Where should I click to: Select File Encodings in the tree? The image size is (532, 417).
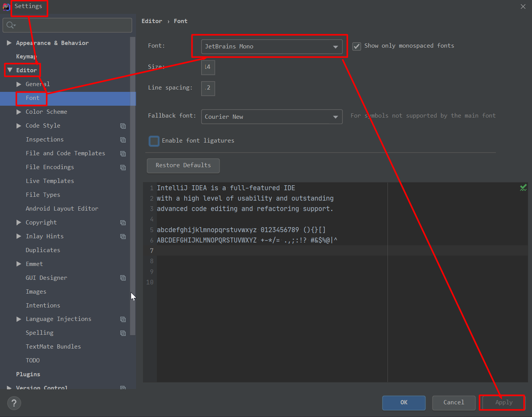click(50, 167)
